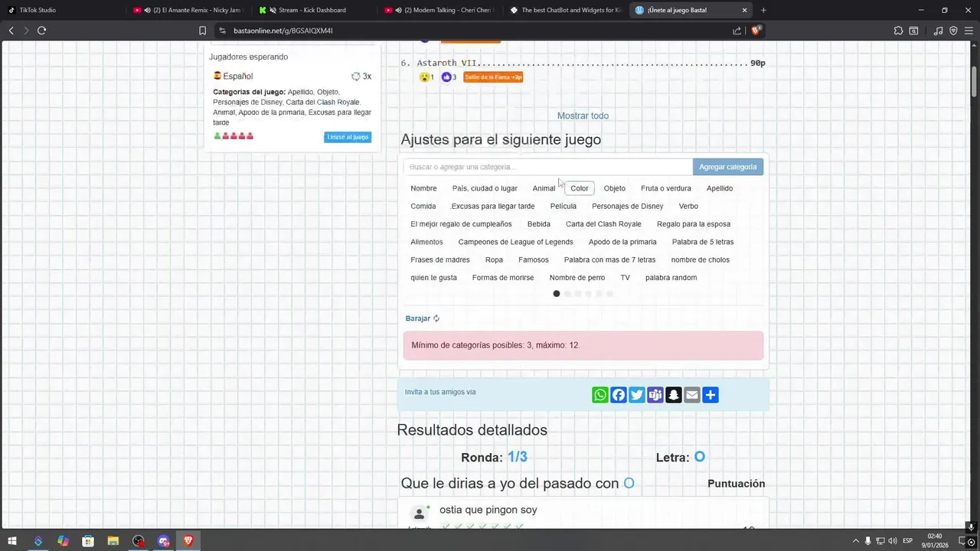This screenshot has height=551, width=980.
Task: Click the volume icon in system tray
Action: point(892,541)
